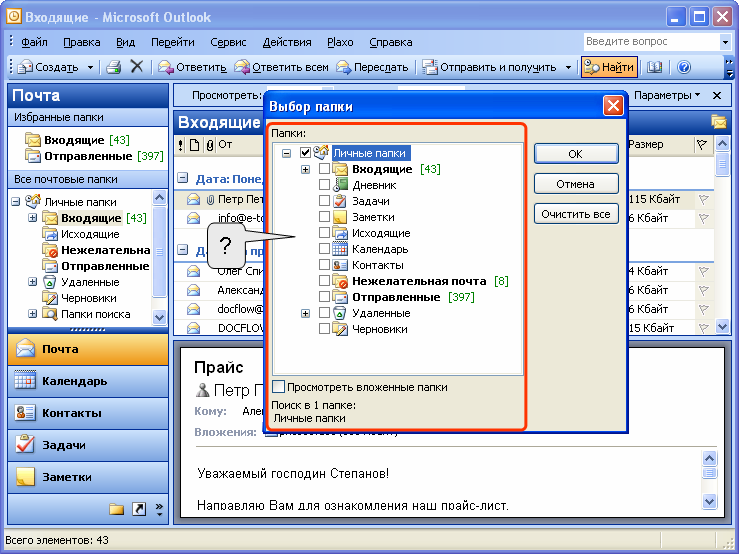Open the Создать dropdown arrow
This screenshot has width=739, height=554.
[90, 67]
